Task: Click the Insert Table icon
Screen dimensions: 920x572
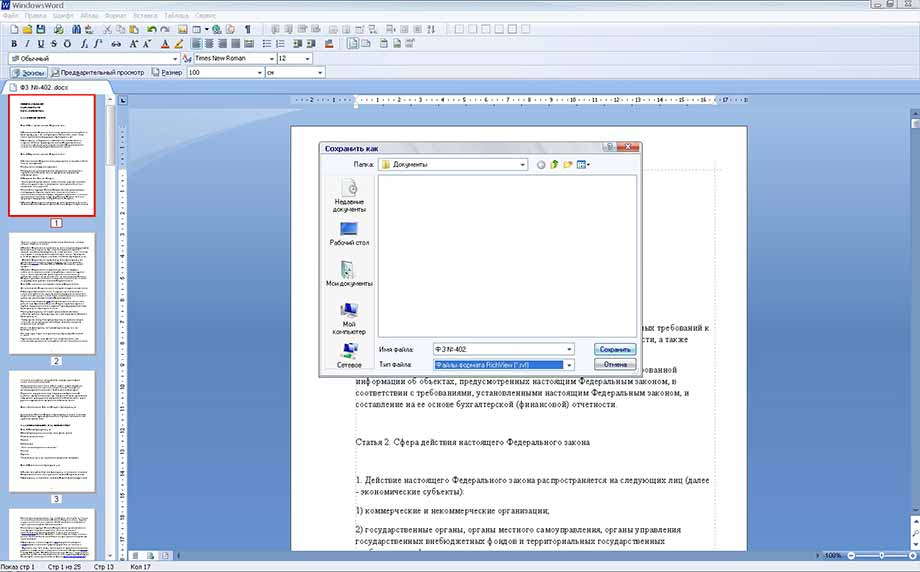Action: pyautogui.click(x=197, y=29)
